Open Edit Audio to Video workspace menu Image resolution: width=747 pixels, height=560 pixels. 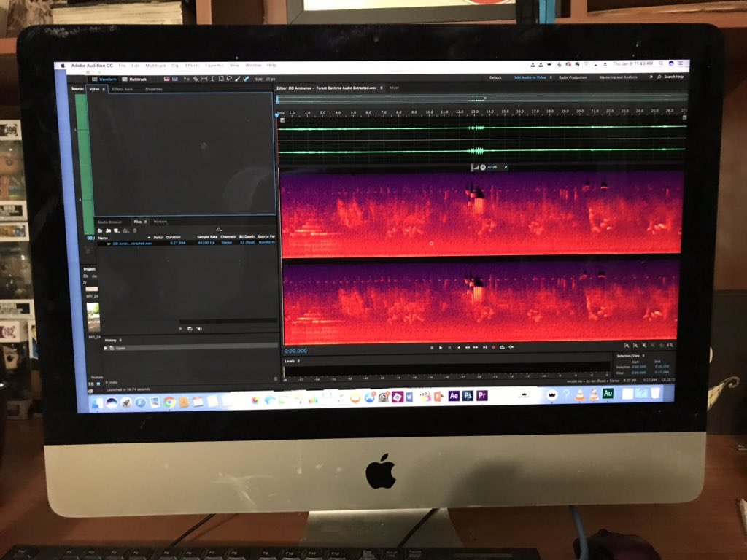[551, 77]
